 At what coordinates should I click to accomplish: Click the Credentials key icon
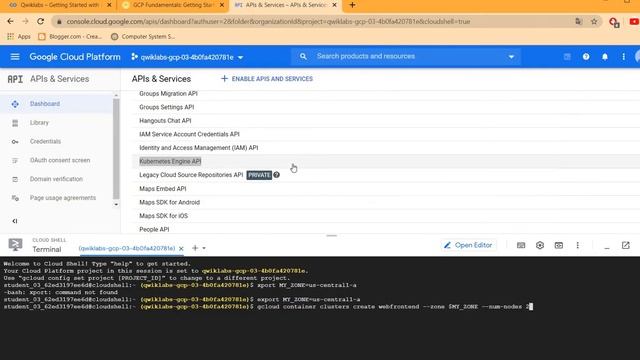pos(15,142)
